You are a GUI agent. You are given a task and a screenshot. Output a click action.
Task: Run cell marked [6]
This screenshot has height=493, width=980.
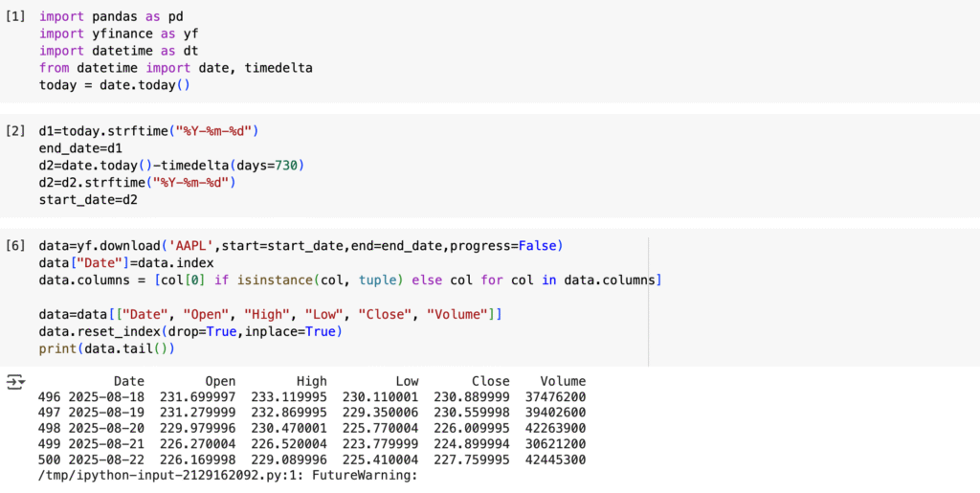coord(15,246)
